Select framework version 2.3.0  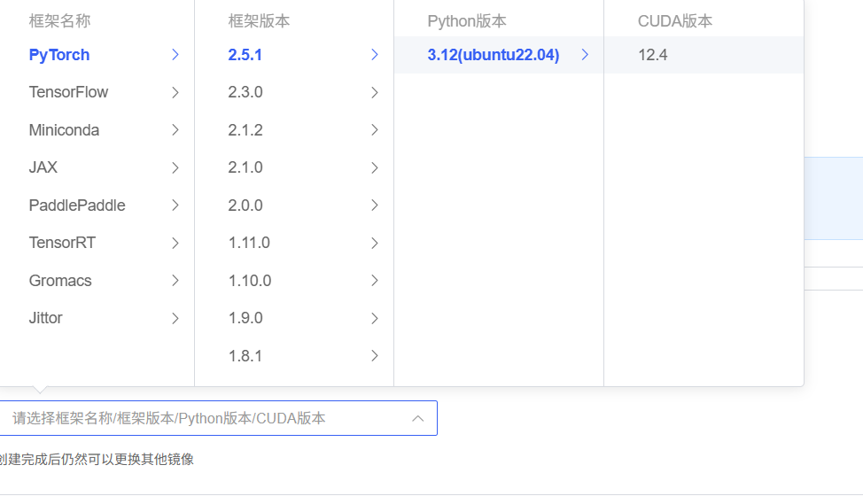[294, 92]
